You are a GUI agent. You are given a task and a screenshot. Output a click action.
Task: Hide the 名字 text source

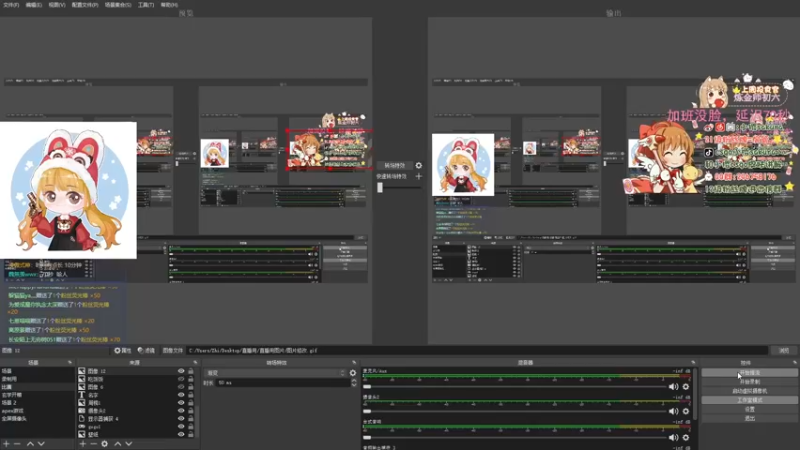[x=181, y=395]
